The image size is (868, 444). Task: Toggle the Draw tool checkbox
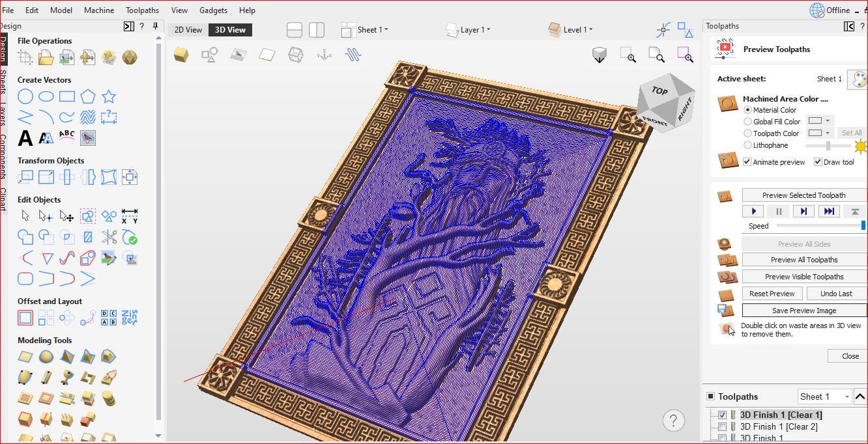point(818,162)
